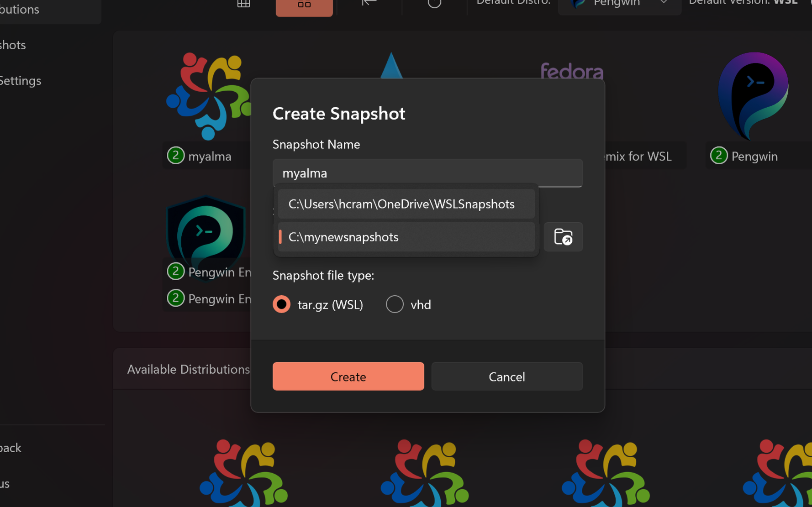The width and height of the screenshot is (812, 507).
Task: Click the fedora logo
Action: 571,71
